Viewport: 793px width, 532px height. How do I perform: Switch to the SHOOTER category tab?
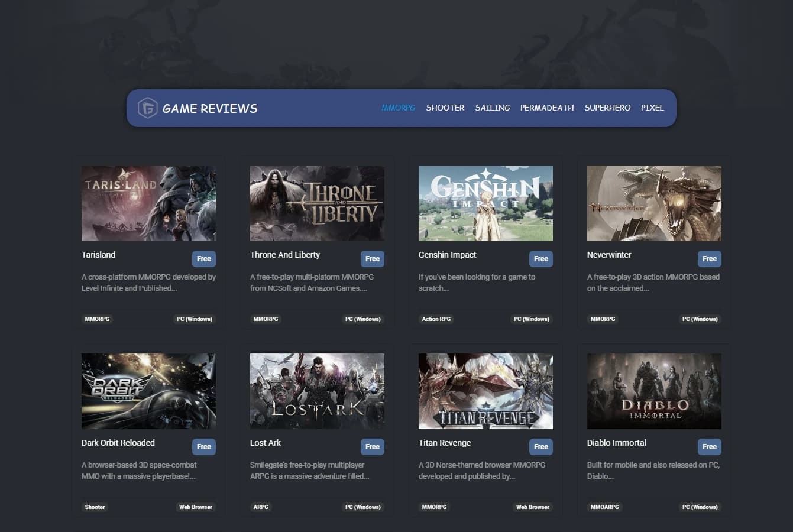pos(445,108)
